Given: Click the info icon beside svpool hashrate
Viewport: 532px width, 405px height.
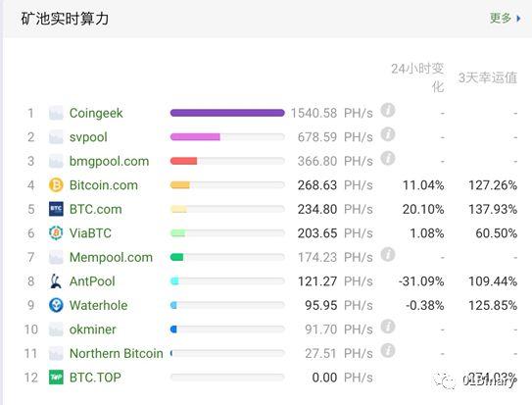Looking at the screenshot, I should tap(388, 134).
